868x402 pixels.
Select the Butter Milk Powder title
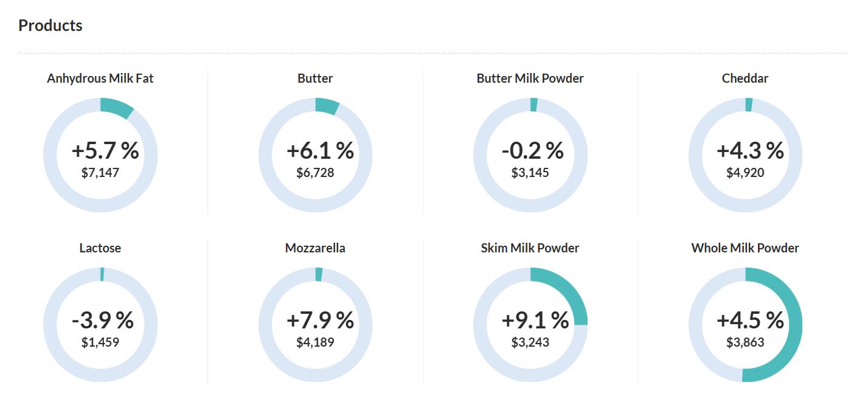[530, 78]
